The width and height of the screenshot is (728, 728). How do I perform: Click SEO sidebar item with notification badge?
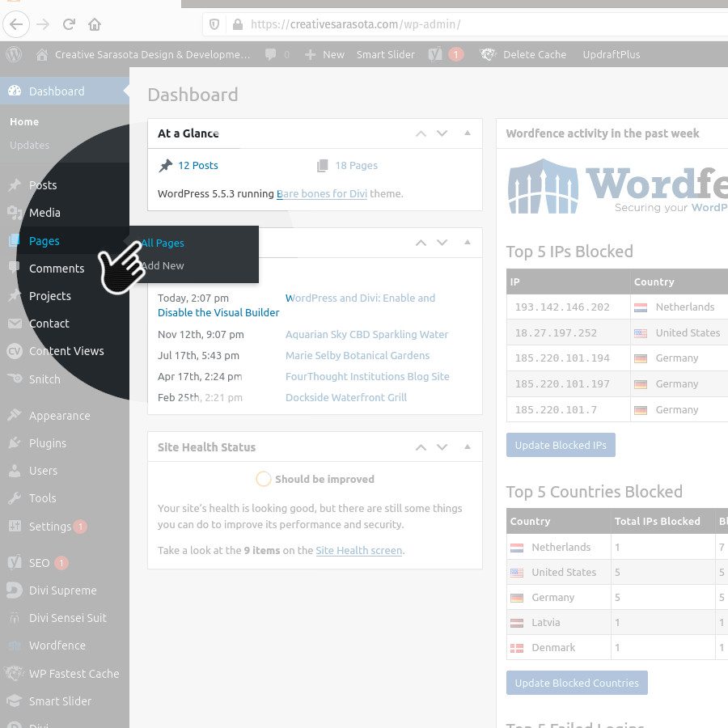click(x=39, y=563)
